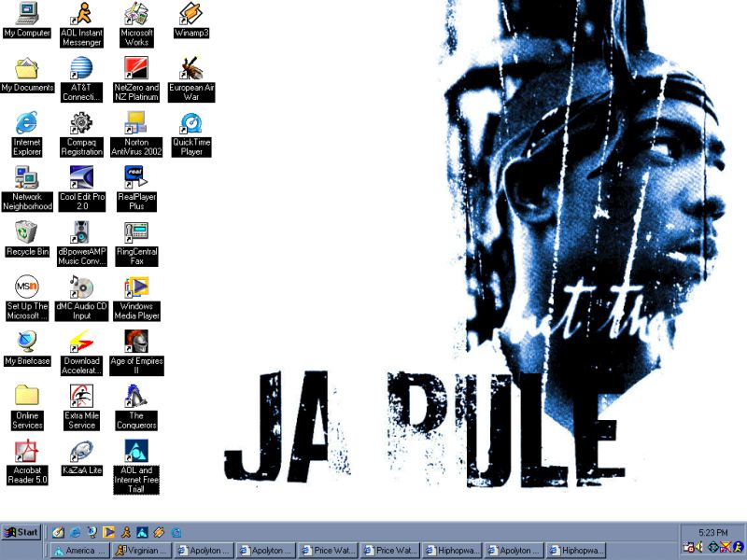Click the European Air War icon

click(x=191, y=68)
